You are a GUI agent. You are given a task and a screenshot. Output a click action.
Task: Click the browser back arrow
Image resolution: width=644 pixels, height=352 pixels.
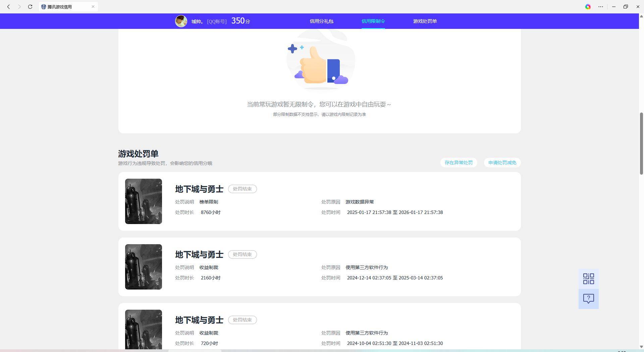point(9,7)
